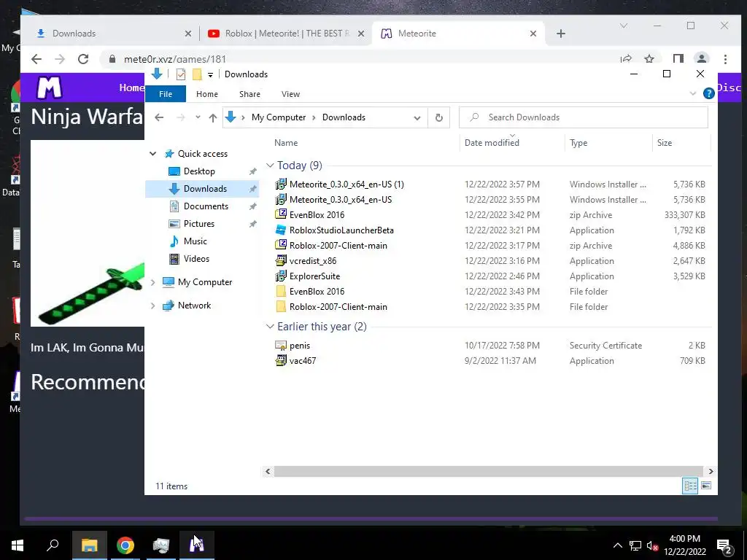Select the Meteorite_0.3.0_x64_en-US (1) installer icon
This screenshot has height=560, width=747.
(x=281, y=184)
